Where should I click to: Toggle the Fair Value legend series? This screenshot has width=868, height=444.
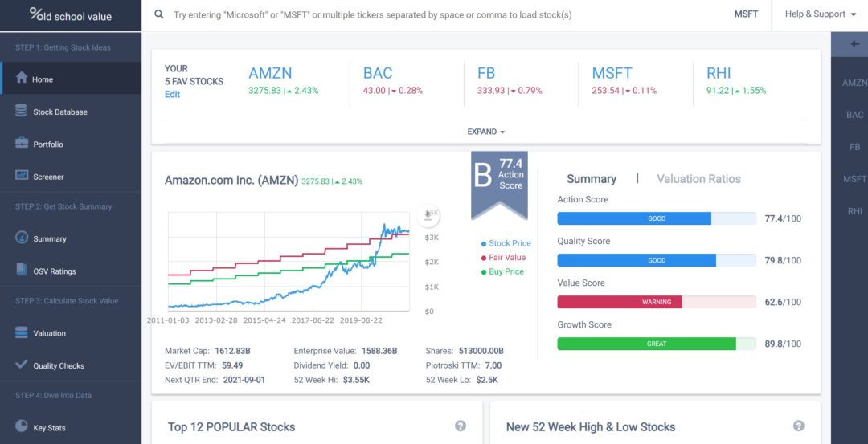click(x=503, y=258)
